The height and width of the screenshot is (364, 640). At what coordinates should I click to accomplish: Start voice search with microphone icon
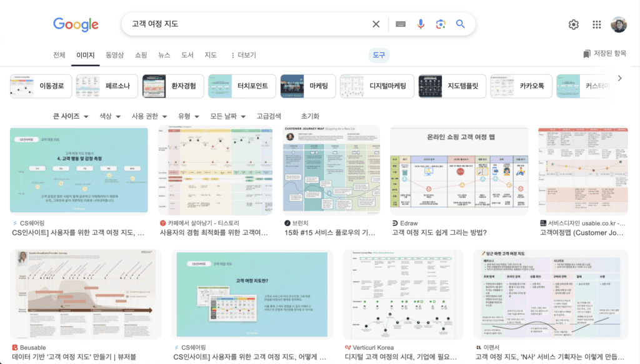pyautogui.click(x=421, y=24)
